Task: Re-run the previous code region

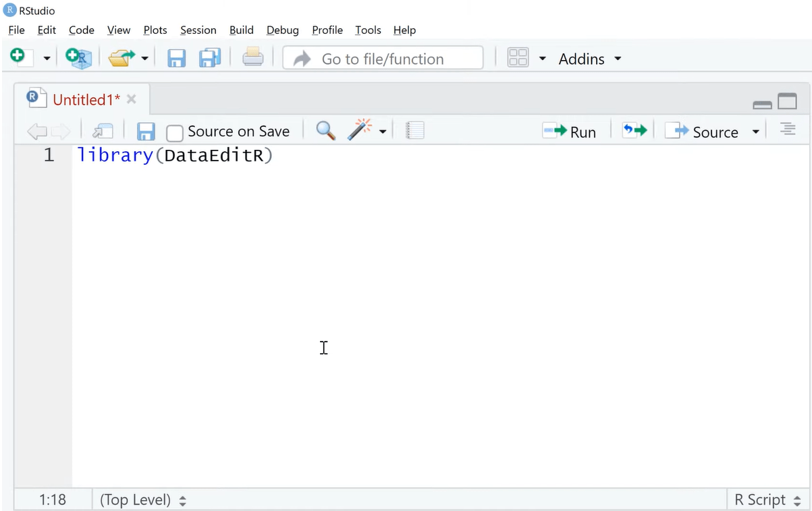Action: click(634, 130)
